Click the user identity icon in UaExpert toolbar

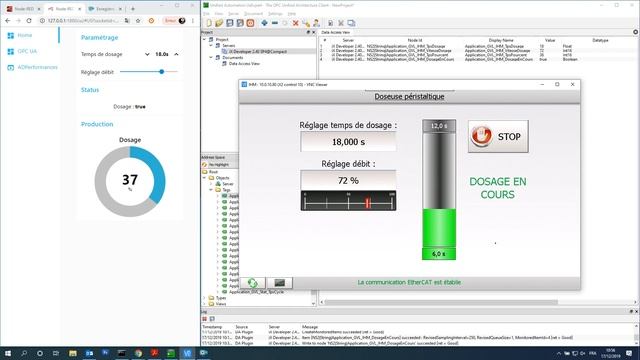pyautogui.click(x=316, y=23)
